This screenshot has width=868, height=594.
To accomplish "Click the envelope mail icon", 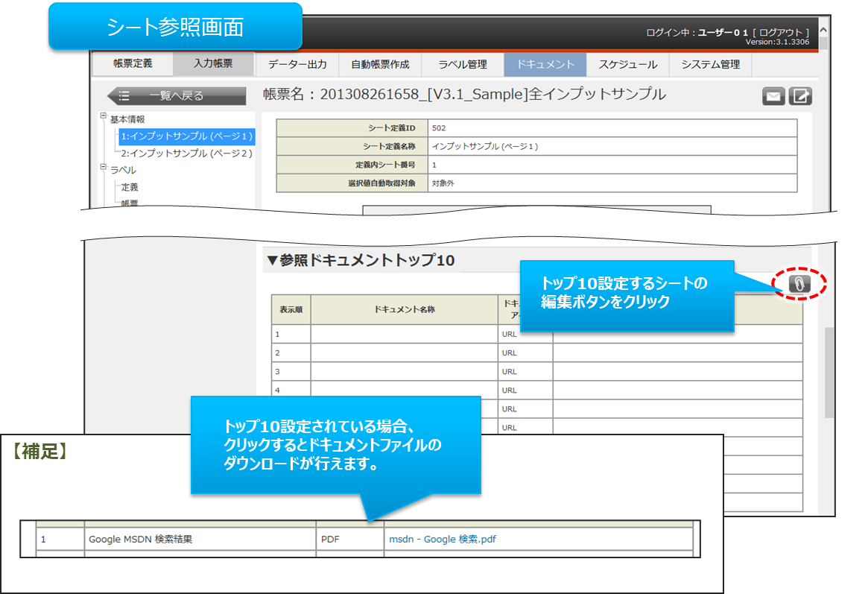I will point(773,96).
